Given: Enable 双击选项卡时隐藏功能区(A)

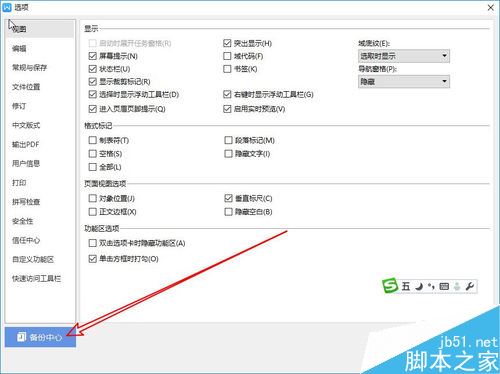Looking at the screenshot, I should [x=93, y=243].
